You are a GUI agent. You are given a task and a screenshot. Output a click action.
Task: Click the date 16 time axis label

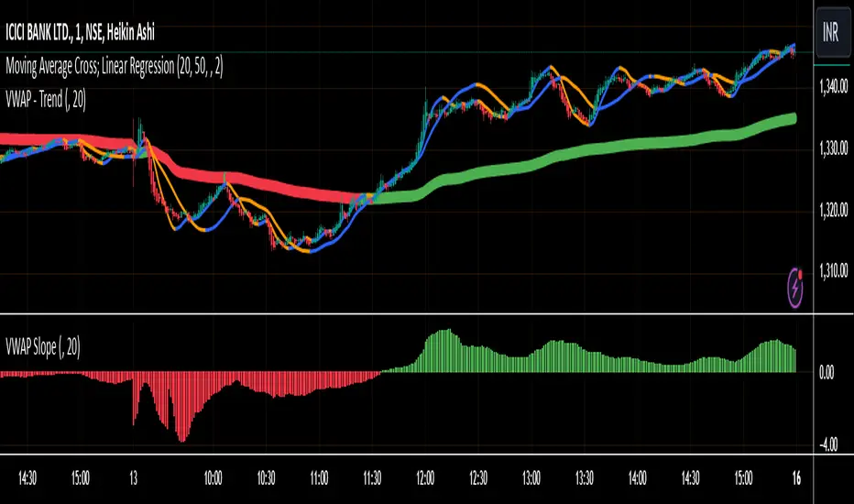tap(796, 478)
